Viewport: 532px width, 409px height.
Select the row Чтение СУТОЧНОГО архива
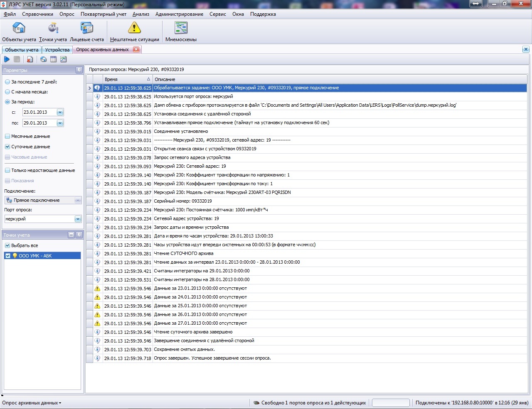(x=307, y=253)
